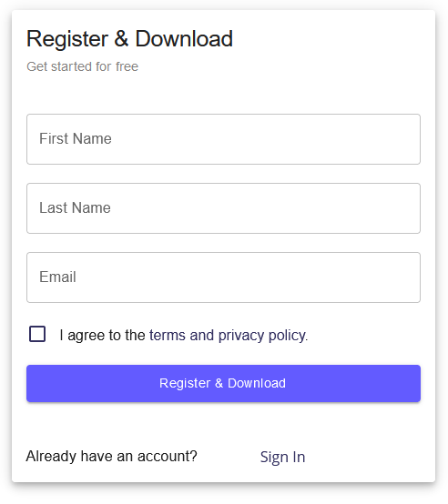Go to sign in for existing accounts
This screenshot has height=504, width=448.
click(282, 457)
